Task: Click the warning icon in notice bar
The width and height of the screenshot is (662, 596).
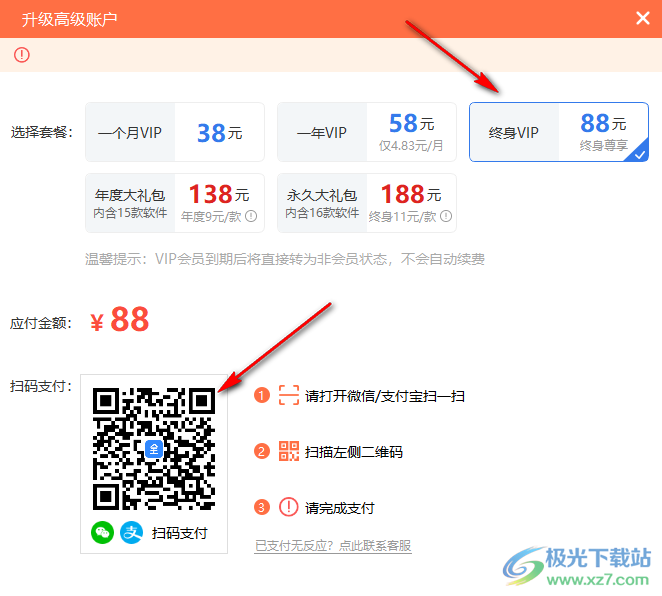Action: pos(22,55)
